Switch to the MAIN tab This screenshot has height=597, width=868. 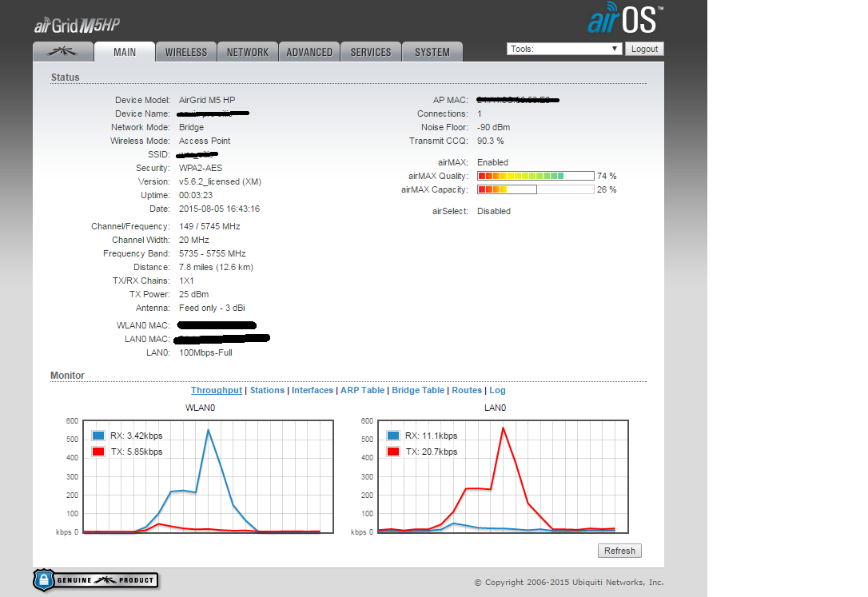click(125, 52)
